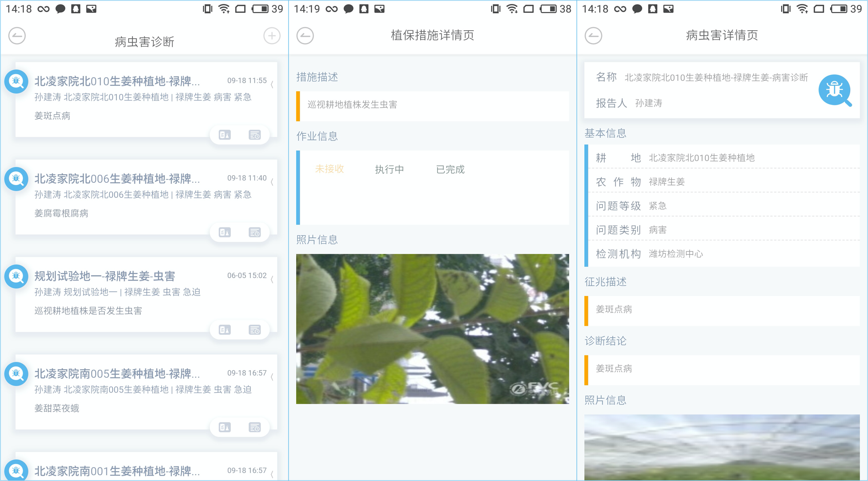Click 问题类别 value 病害
This screenshot has height=481, width=868.
[658, 230]
